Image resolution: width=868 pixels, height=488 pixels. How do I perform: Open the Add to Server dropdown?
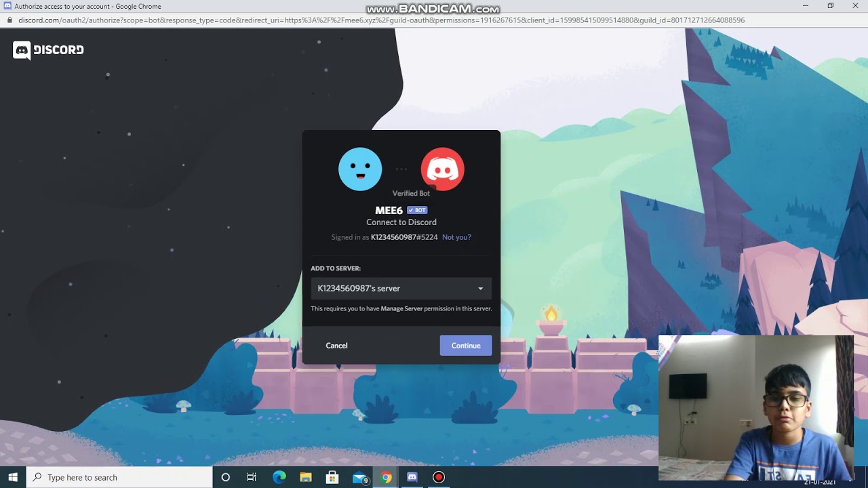pos(401,288)
